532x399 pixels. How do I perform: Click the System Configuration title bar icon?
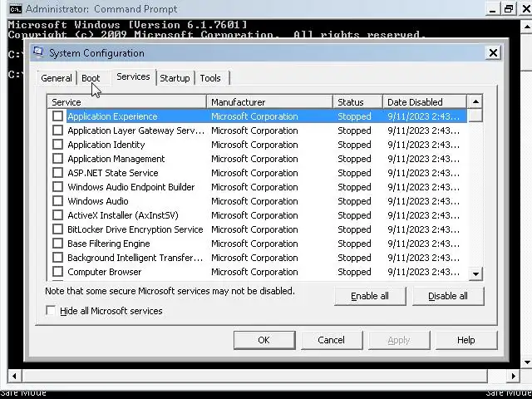click(x=38, y=52)
